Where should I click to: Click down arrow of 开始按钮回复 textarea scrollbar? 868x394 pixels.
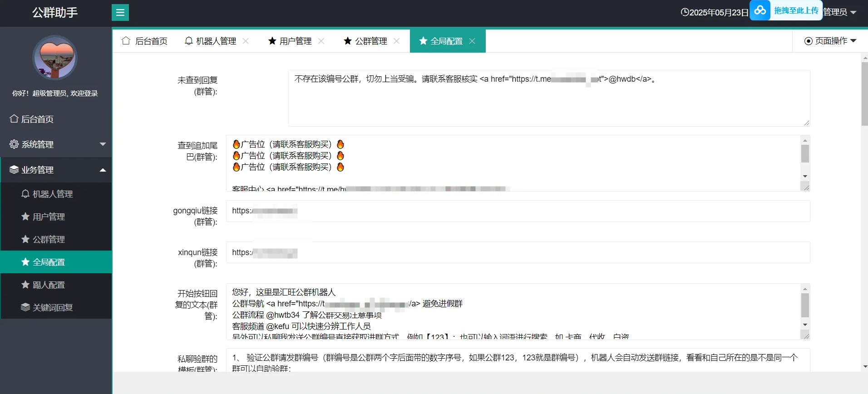805,325
